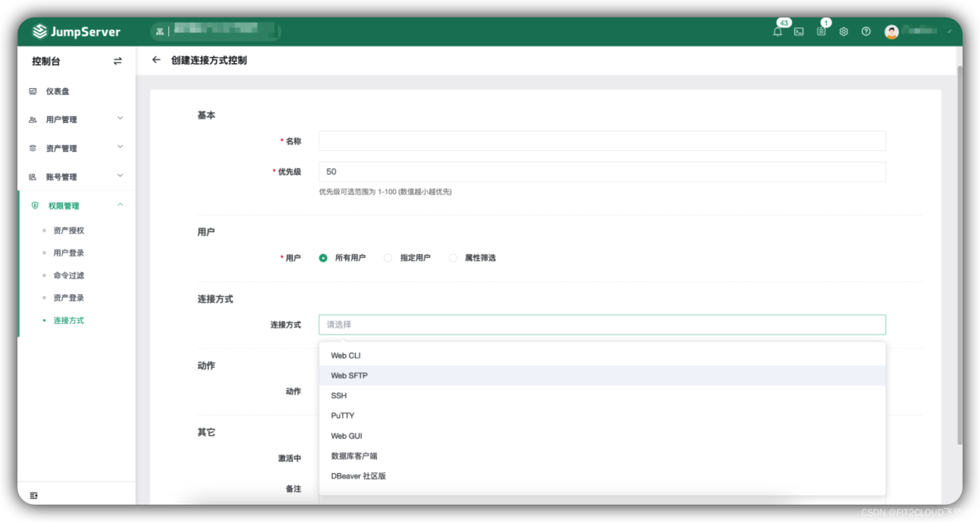The height and width of the screenshot is (522, 980).
Task: Select the 指定用户 radio button
Action: pos(388,258)
